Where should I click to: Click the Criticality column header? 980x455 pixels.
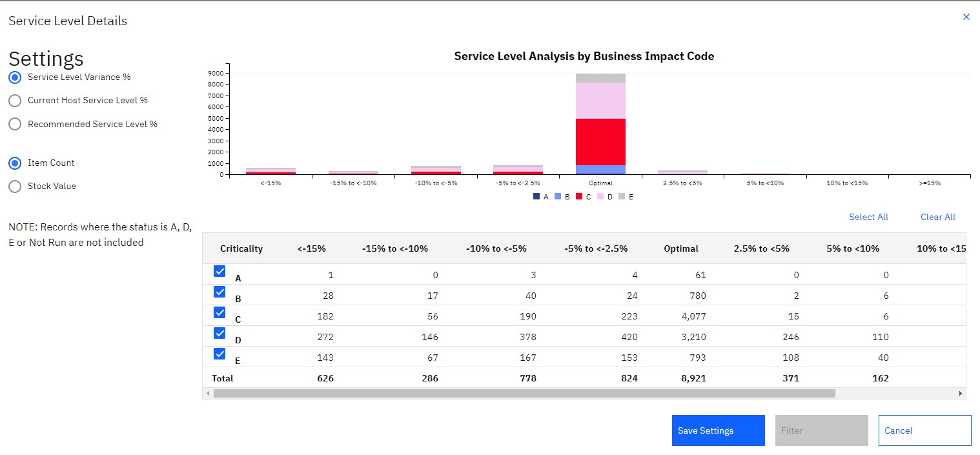(241, 248)
